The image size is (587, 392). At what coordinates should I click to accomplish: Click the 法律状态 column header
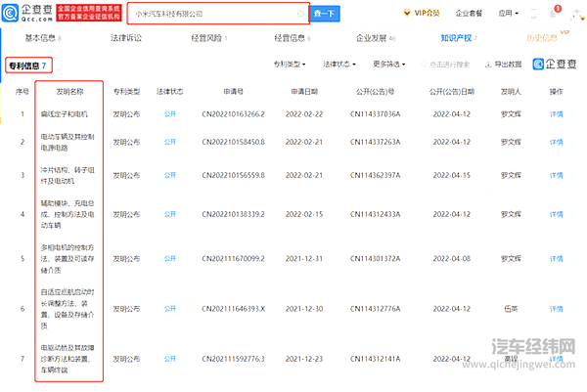[x=169, y=92]
